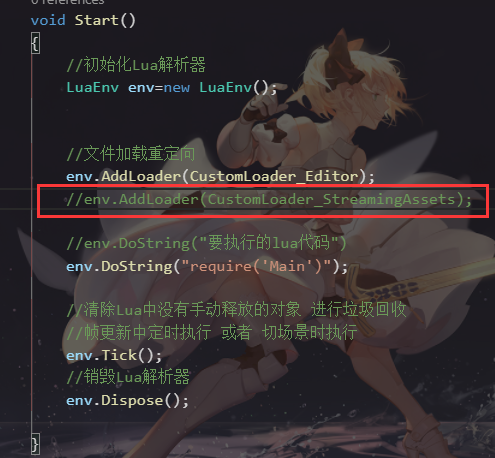Image resolution: width=495 pixels, height=458 pixels.
Task: Click the Start method name
Action: pyautogui.click(x=96, y=20)
